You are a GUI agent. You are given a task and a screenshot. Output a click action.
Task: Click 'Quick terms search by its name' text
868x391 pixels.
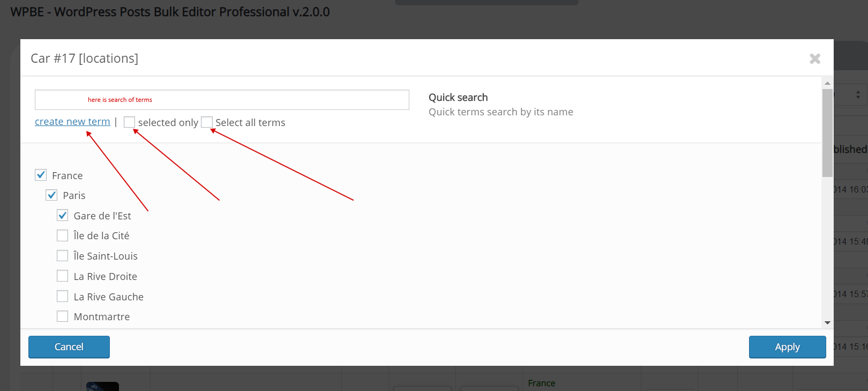click(x=501, y=112)
